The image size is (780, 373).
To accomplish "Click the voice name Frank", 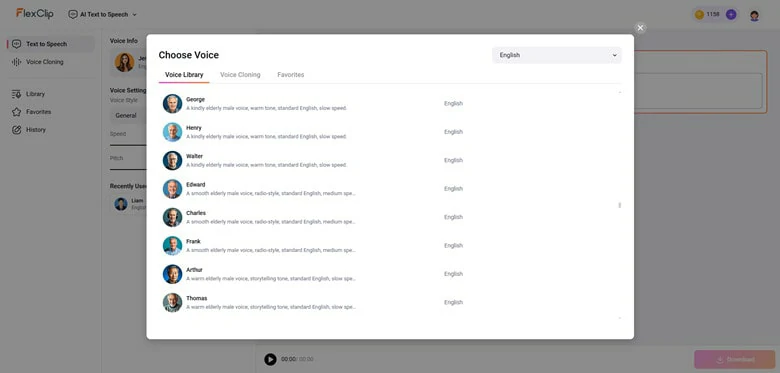I will point(194,241).
